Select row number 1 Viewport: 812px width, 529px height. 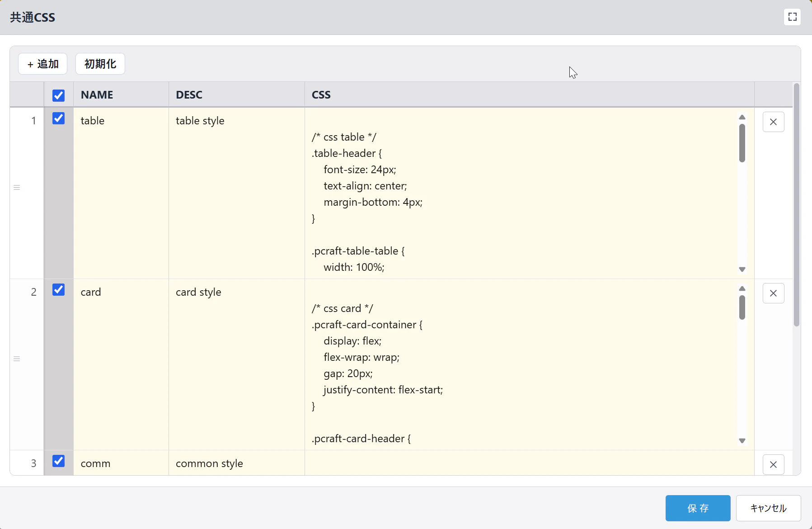(x=33, y=121)
